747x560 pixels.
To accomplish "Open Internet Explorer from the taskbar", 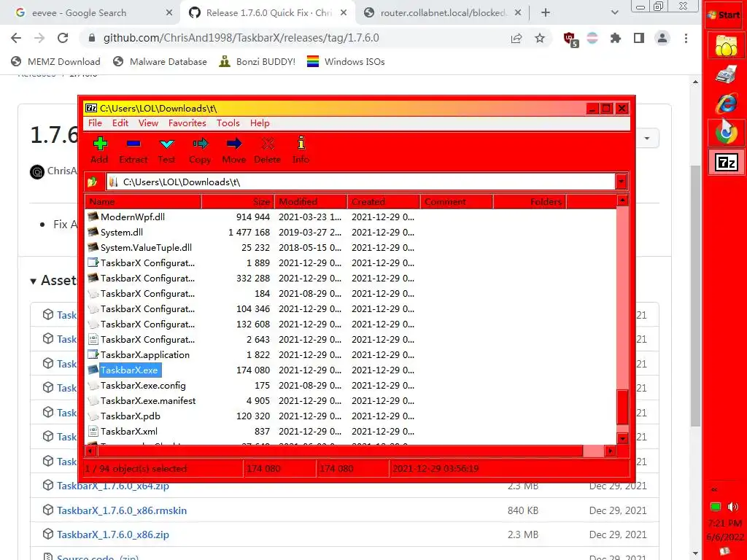I will pyautogui.click(x=726, y=104).
